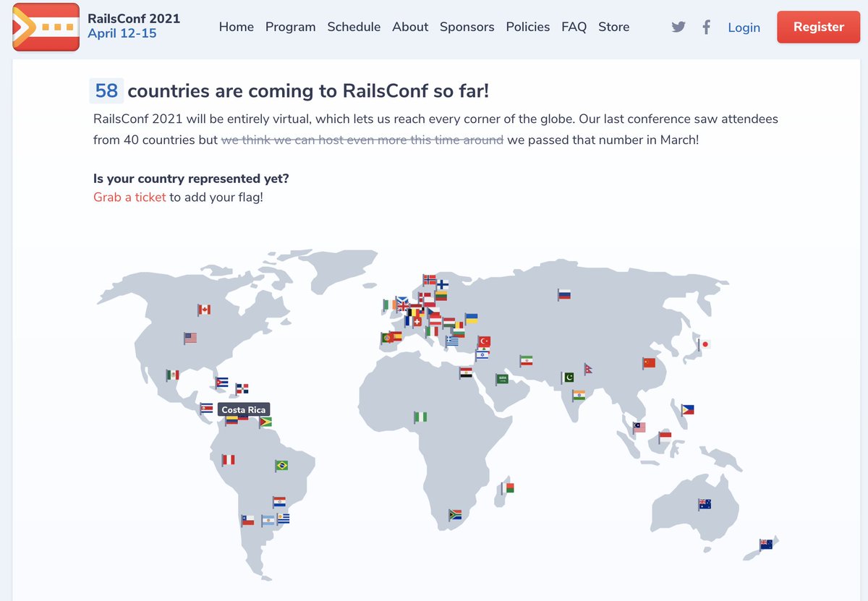The height and width of the screenshot is (601, 868).
Task: Open the About page
Action: pos(410,27)
